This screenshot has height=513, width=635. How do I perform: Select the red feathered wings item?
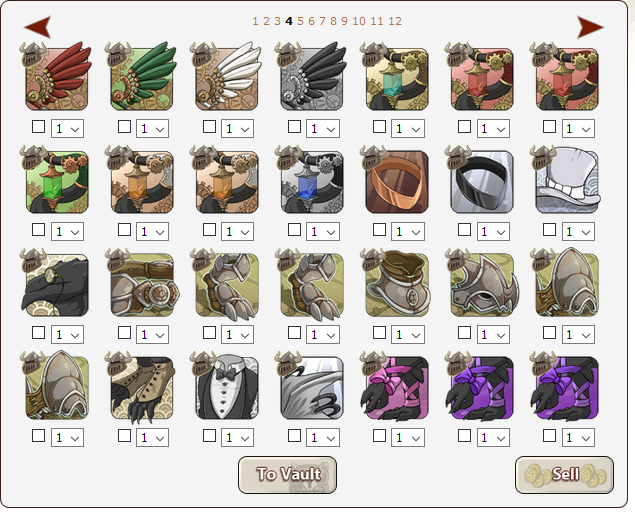click(x=57, y=77)
